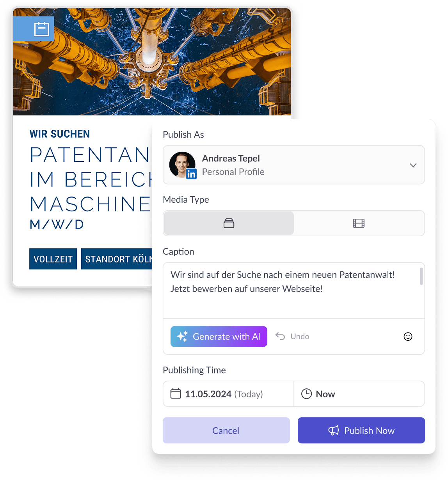Open the emoji picker smiley icon
This screenshot has height=480, width=448.
(408, 337)
